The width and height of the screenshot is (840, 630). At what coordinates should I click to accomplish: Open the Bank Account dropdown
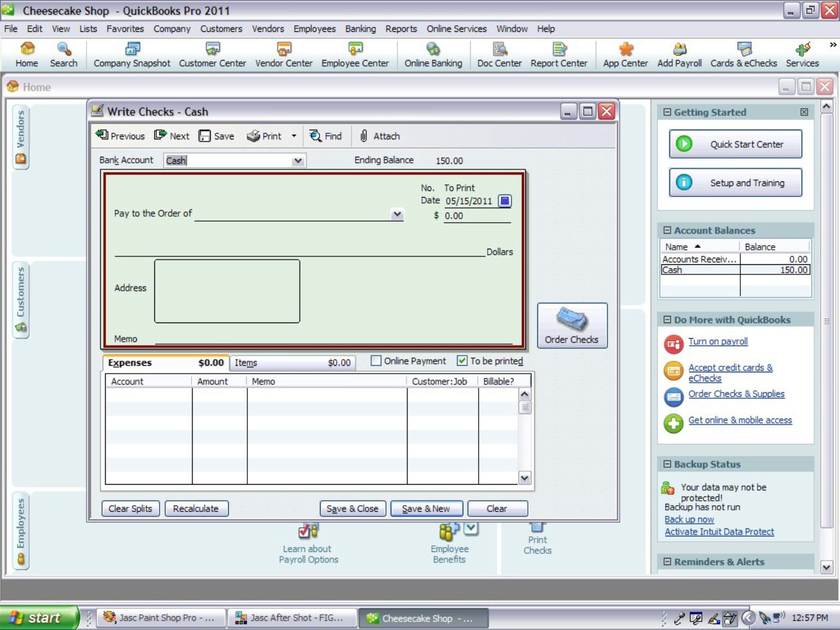[298, 160]
